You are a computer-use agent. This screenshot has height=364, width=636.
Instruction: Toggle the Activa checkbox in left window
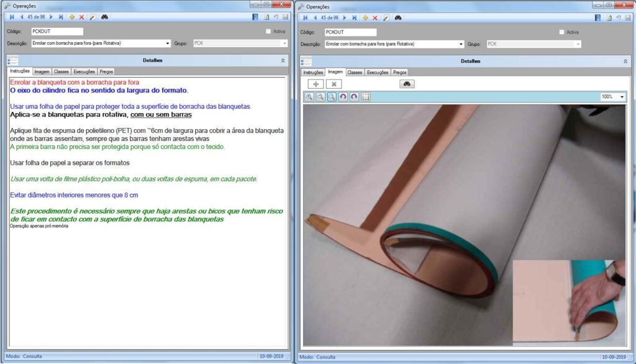[x=268, y=31]
